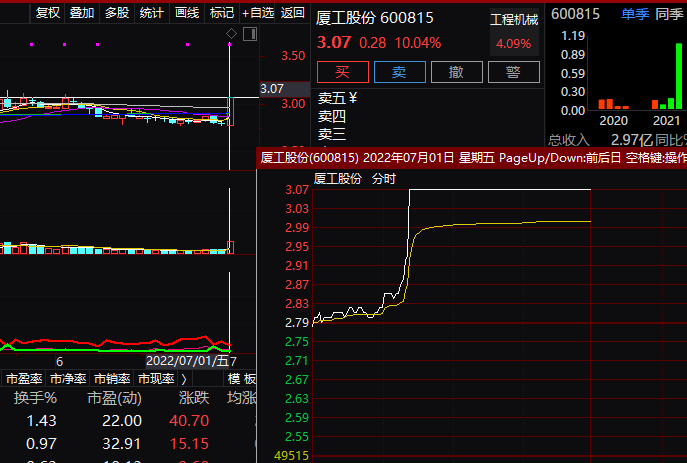Switch revenue chart to 同季 view
The height and width of the screenshot is (463, 687).
[669, 13]
